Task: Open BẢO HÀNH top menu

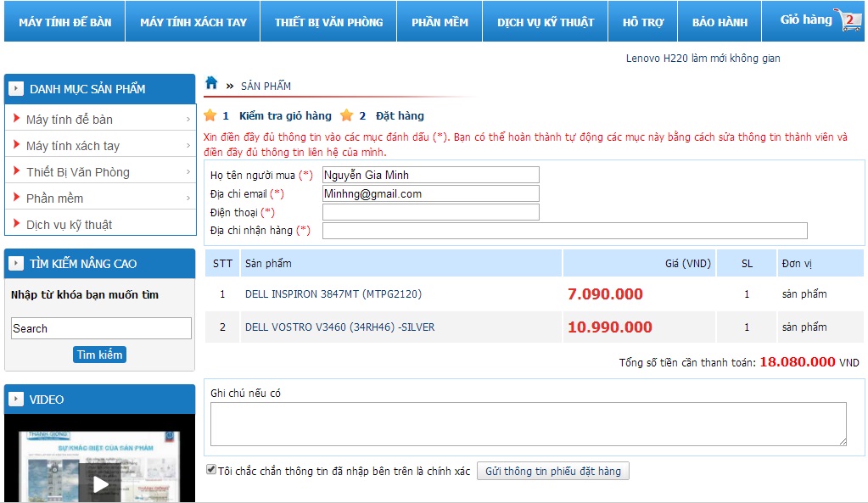Action: pos(720,21)
